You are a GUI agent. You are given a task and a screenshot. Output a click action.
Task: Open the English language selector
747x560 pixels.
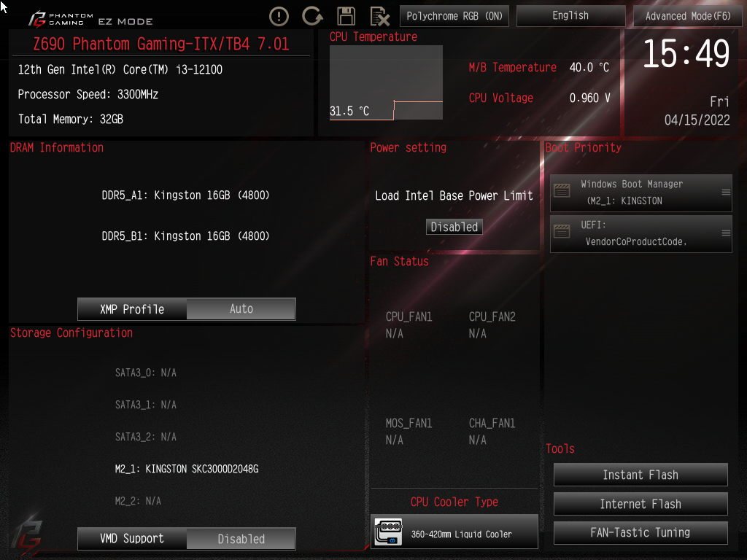pos(570,16)
